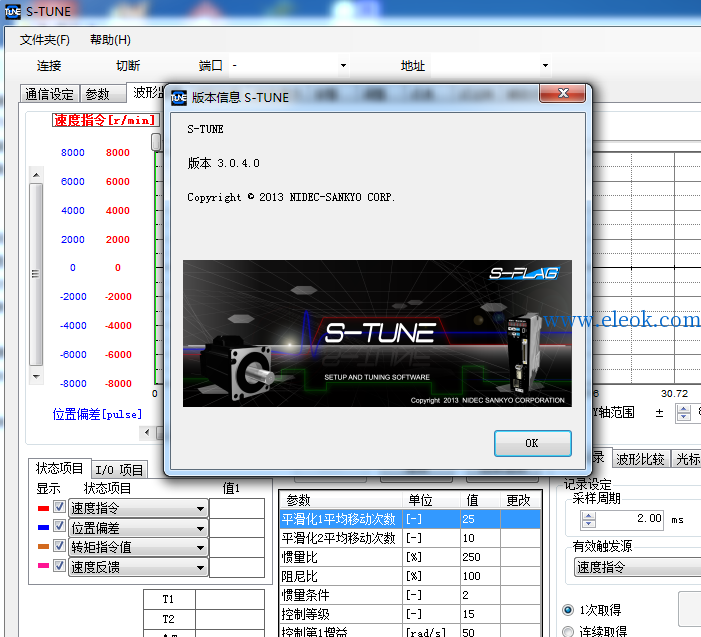Switch to the 通信设定 tab
This screenshot has height=637, width=701.
(50, 94)
